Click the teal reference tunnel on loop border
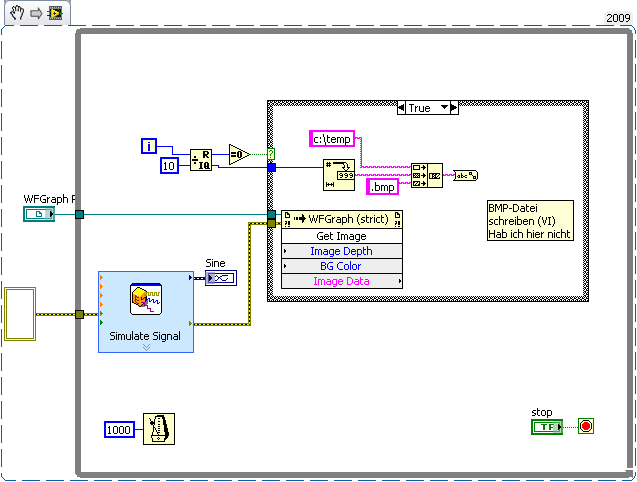The width and height of the screenshot is (637, 482). 80,214
